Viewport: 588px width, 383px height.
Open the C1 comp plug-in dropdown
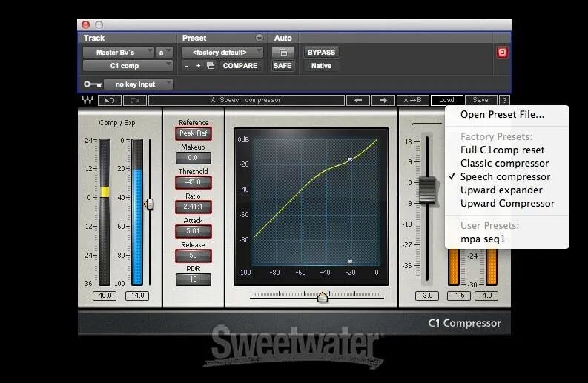128,66
